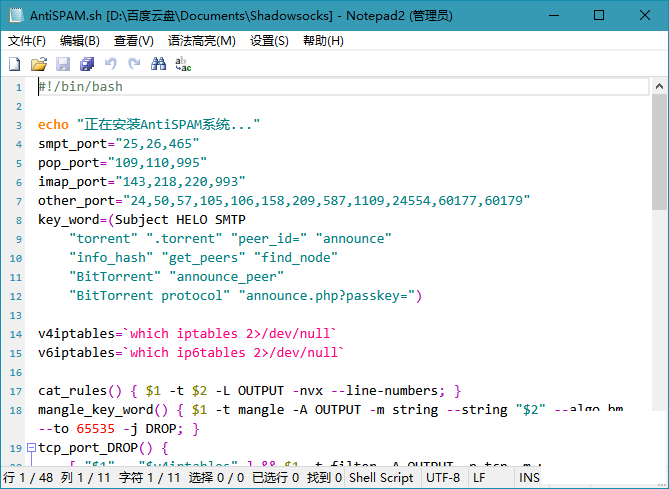Viewport: 669px width, 489px height.
Task: Click line number 1 in the margin
Action: click(18, 87)
